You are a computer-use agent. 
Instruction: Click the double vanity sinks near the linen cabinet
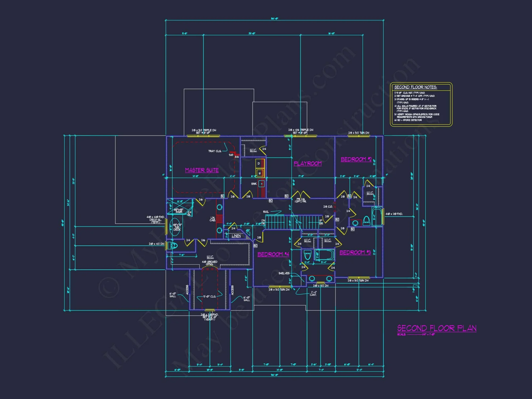[x=220, y=207]
